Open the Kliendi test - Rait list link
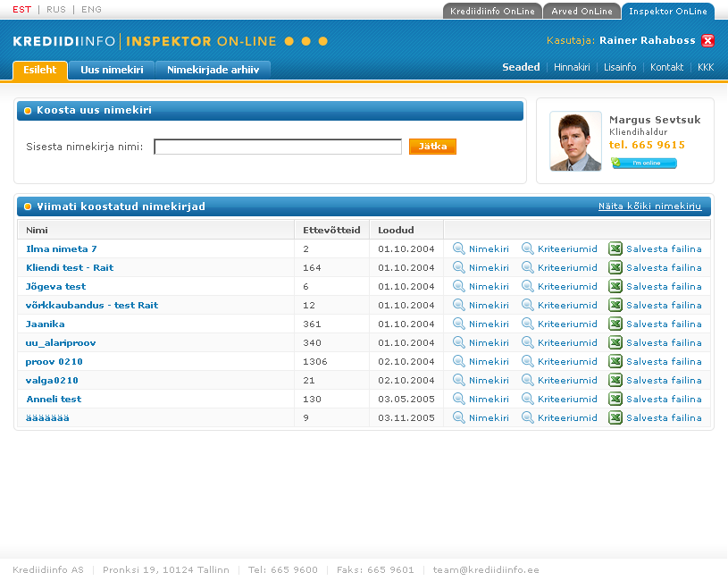Screen dimensions: 728x581 (x=70, y=267)
